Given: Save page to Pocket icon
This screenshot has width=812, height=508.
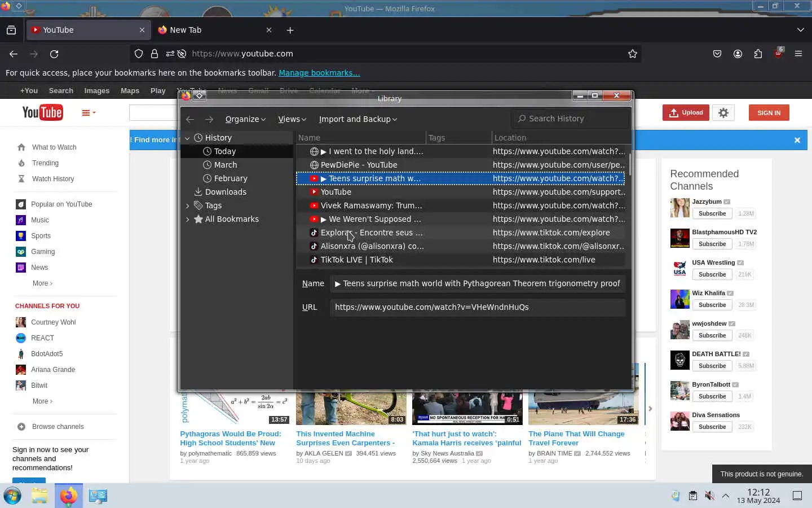Looking at the screenshot, I should pos(717,54).
